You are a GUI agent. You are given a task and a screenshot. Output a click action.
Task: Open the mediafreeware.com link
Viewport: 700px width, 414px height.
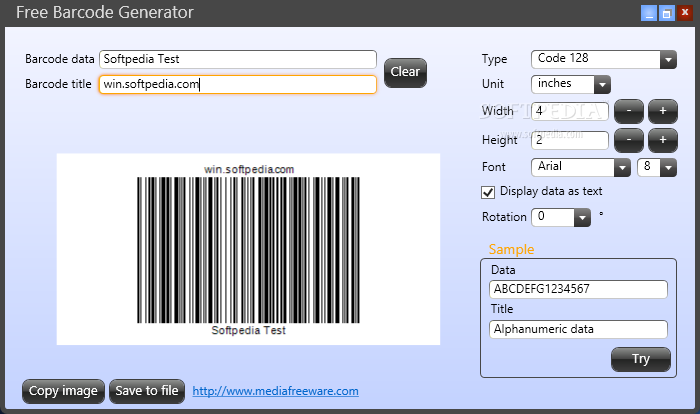[275, 391]
